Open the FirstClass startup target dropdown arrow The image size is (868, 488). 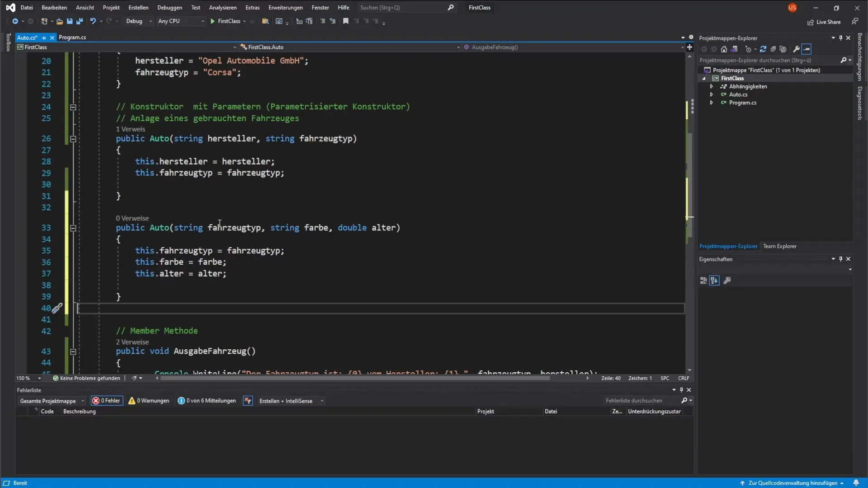(x=245, y=21)
